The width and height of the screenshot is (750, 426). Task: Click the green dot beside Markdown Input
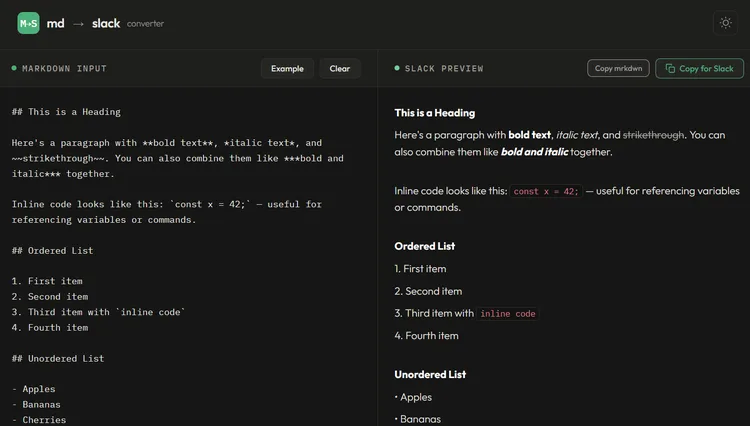click(14, 69)
